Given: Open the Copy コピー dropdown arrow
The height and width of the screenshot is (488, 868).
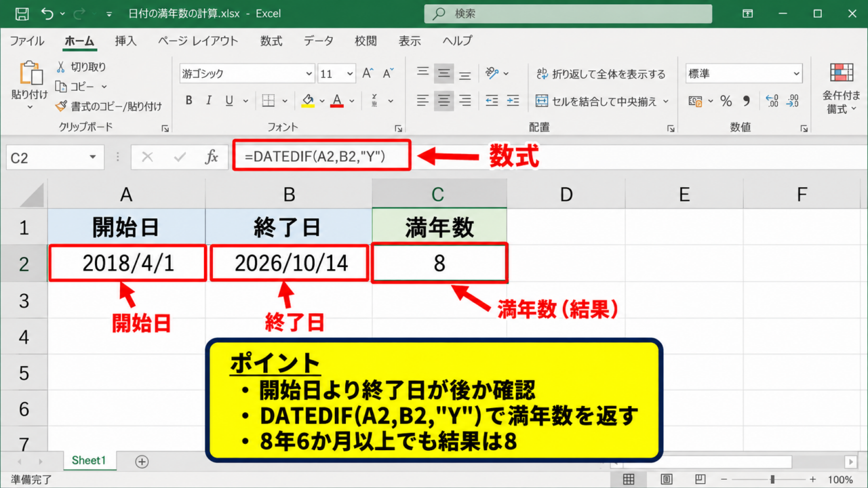Looking at the screenshot, I should coord(104,87).
